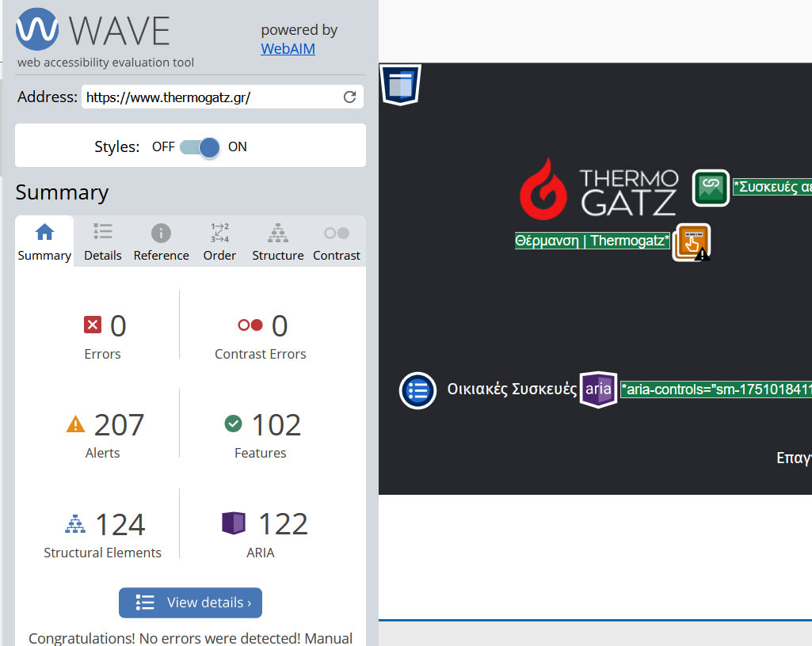Click the blue page structure icon at top

point(401,84)
